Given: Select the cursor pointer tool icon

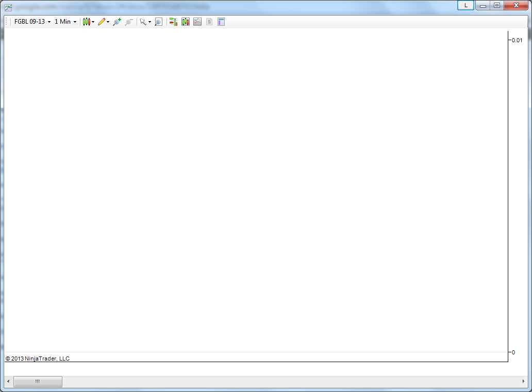Looking at the screenshot, I should (143, 22).
